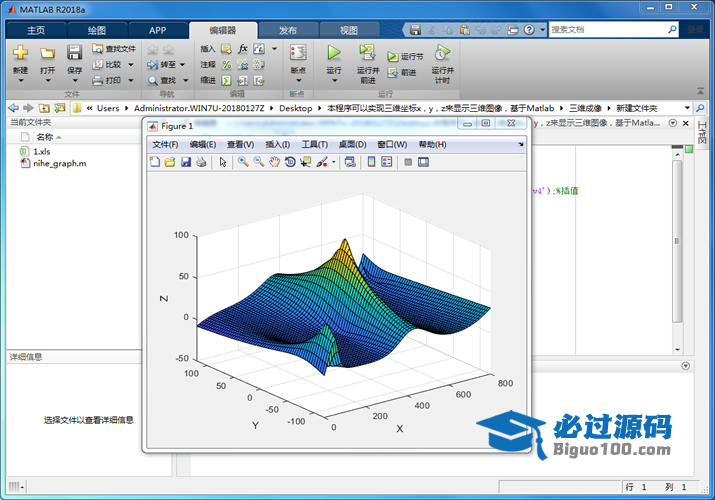
Task: Open 文件(F) menu in Figure 1
Action: click(165, 144)
